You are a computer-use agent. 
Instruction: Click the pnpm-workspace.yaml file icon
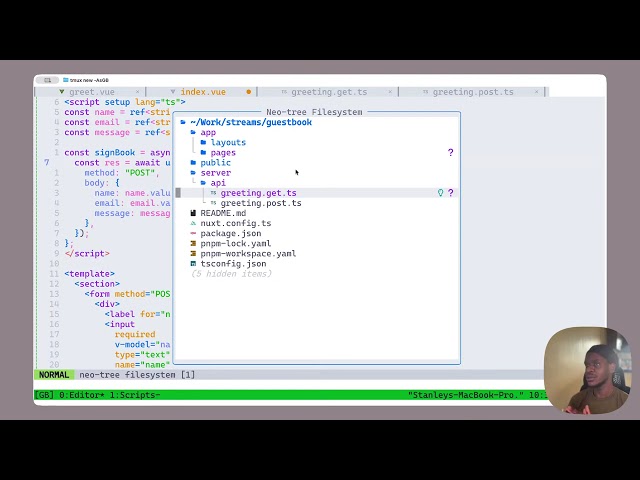click(193, 253)
